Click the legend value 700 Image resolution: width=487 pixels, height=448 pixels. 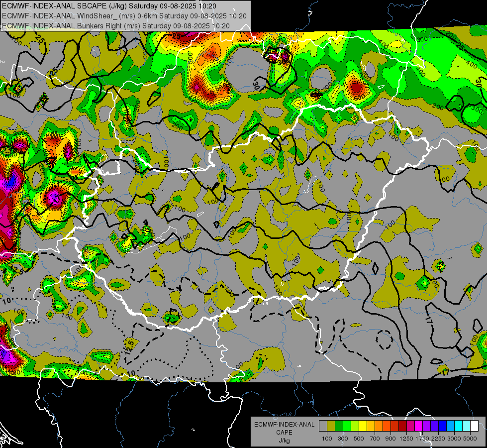point(375,439)
